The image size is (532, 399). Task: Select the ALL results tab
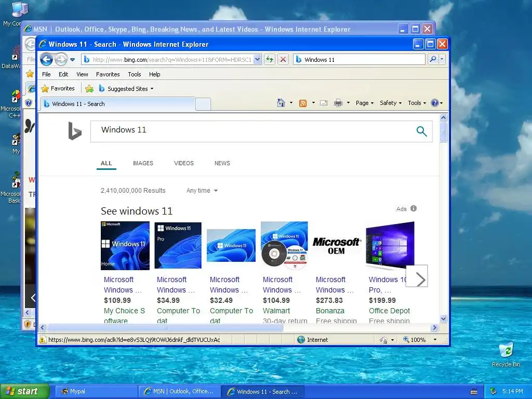coord(106,163)
